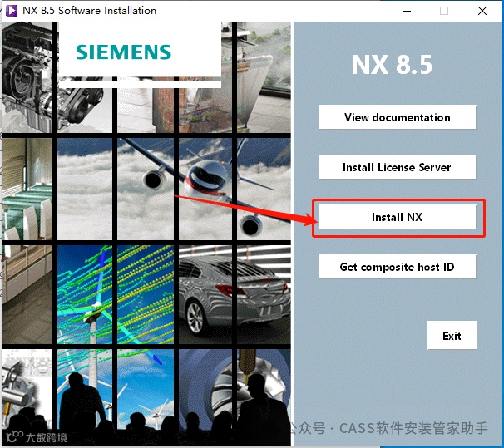Exit the NX installer
The width and height of the screenshot is (504, 448).
pyautogui.click(x=452, y=335)
